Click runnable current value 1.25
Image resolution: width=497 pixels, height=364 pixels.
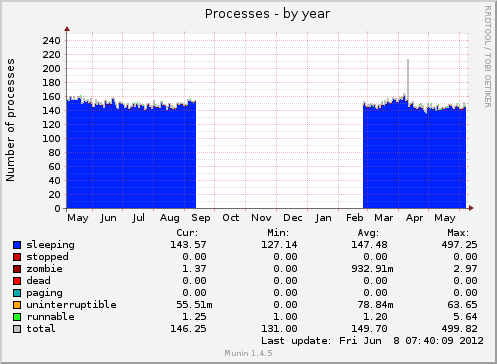(x=194, y=317)
